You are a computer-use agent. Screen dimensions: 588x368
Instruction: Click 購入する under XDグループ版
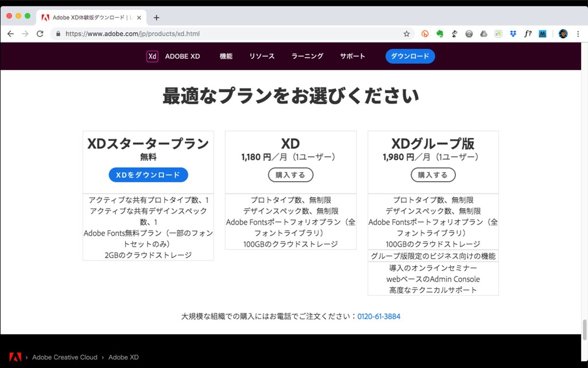coord(433,175)
